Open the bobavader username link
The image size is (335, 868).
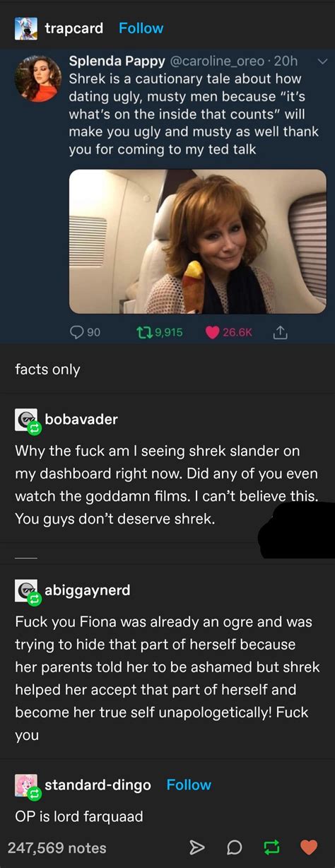click(x=81, y=419)
